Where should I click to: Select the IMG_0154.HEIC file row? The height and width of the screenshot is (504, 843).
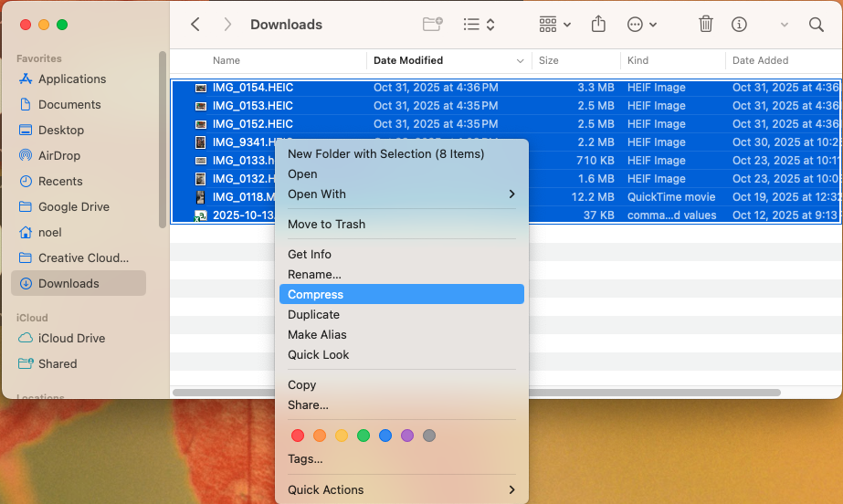253,88
